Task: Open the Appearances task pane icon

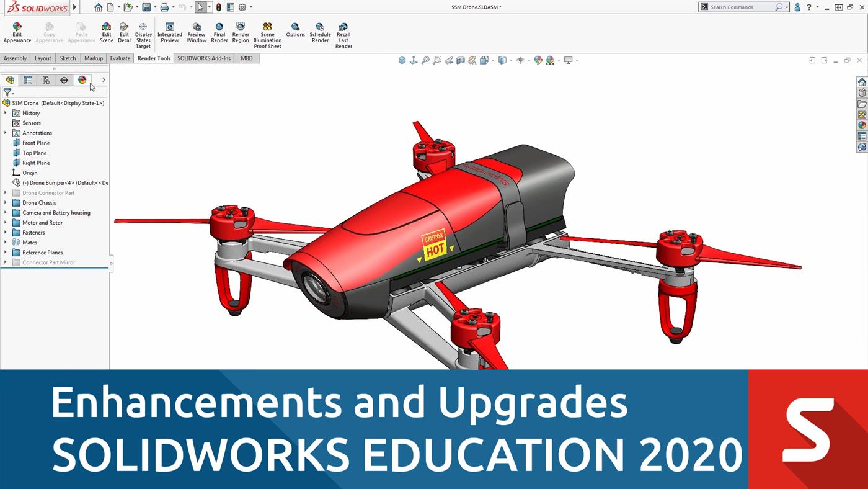Action: click(862, 125)
